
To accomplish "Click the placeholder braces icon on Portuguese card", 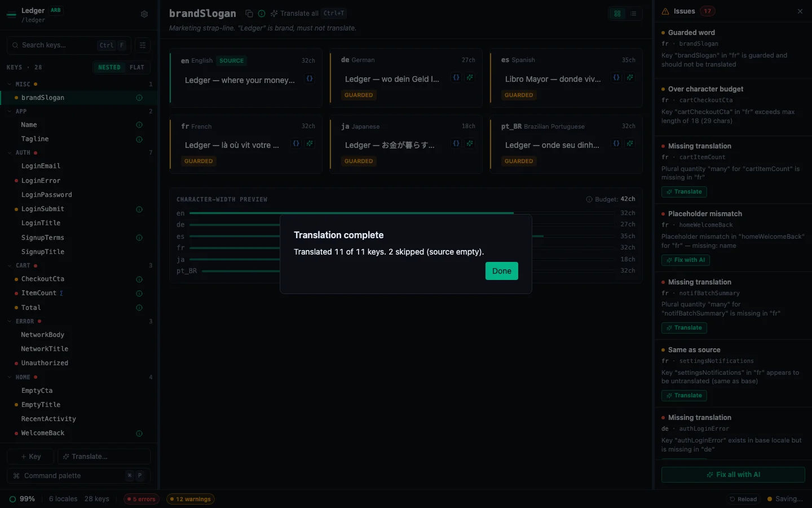I will [x=616, y=143].
